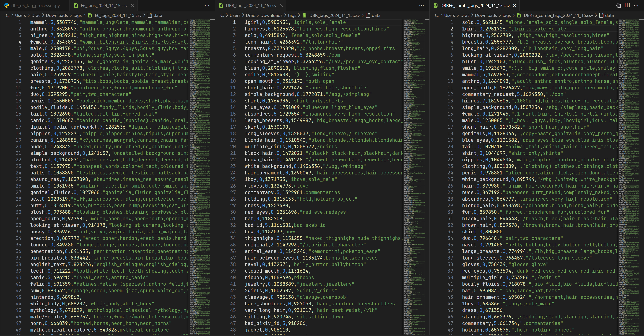
Task: Expand the tags breadcrumb in the combi_tags editor
Action: coord(506,15)
